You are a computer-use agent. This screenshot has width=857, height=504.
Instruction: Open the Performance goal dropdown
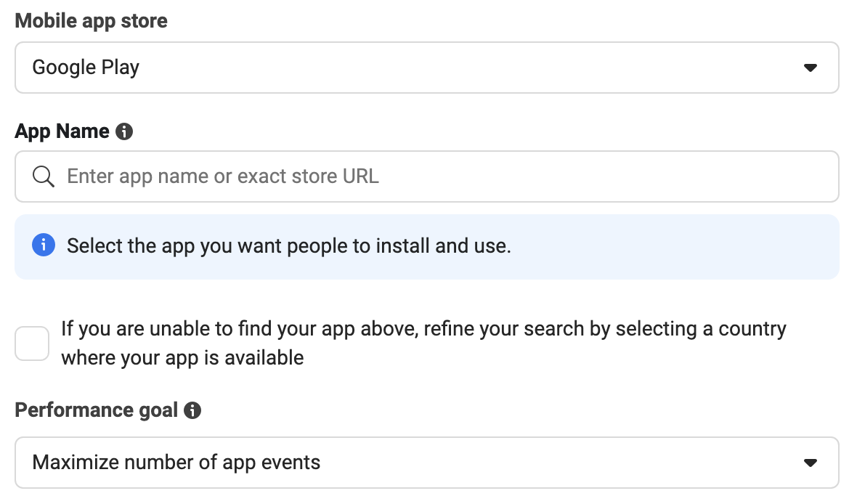click(x=426, y=463)
